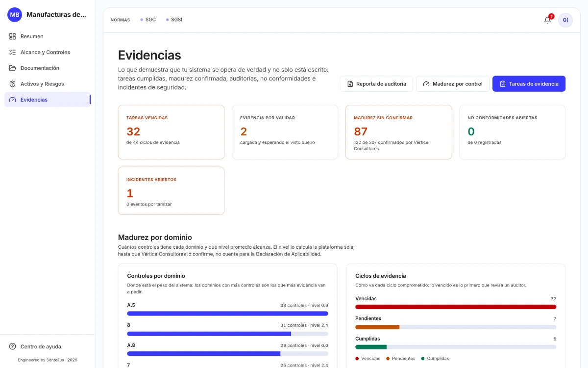The width and height of the screenshot is (588, 368).
Task: Click the 7 count on Pendientes row
Action: coord(555,319)
